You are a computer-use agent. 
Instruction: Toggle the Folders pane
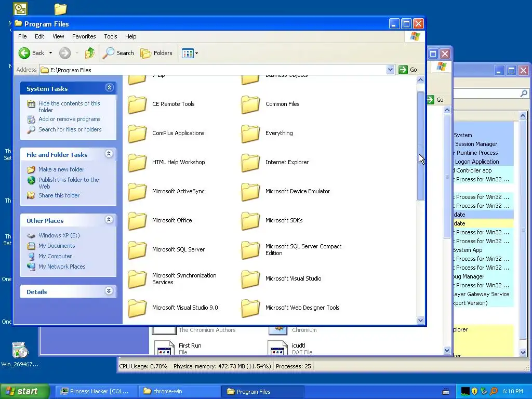156,53
